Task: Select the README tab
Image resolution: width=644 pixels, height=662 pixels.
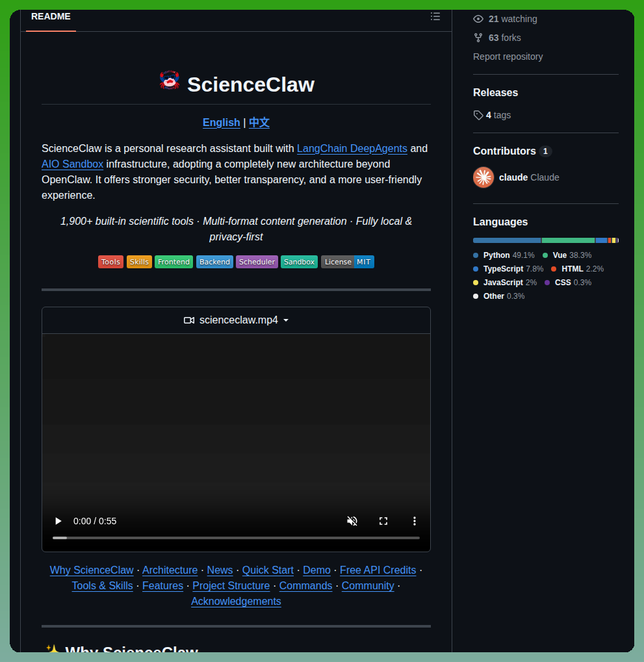Action: [x=51, y=16]
